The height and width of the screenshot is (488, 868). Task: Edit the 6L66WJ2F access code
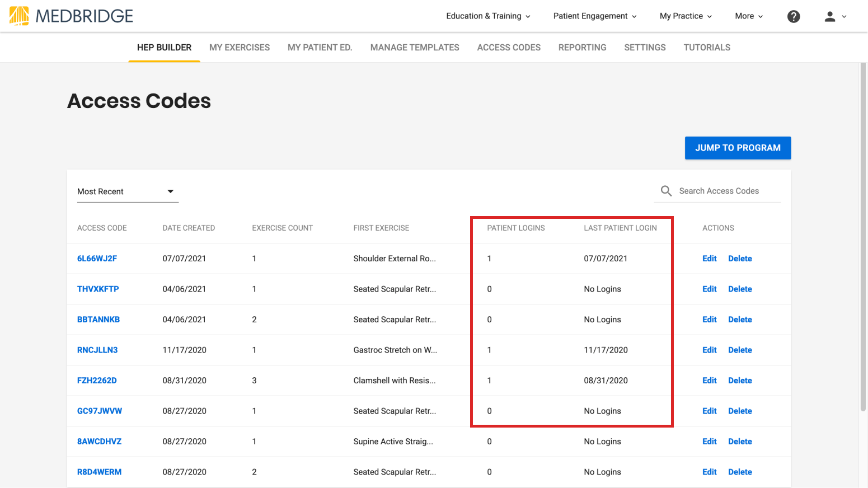710,259
